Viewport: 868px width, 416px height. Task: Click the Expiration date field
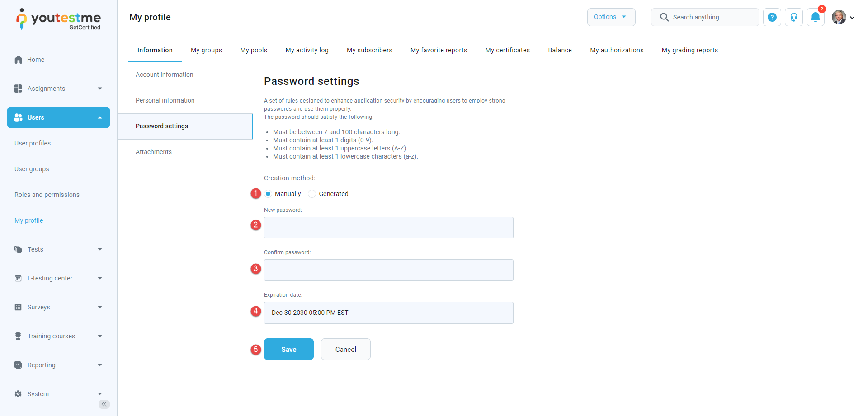pos(388,313)
